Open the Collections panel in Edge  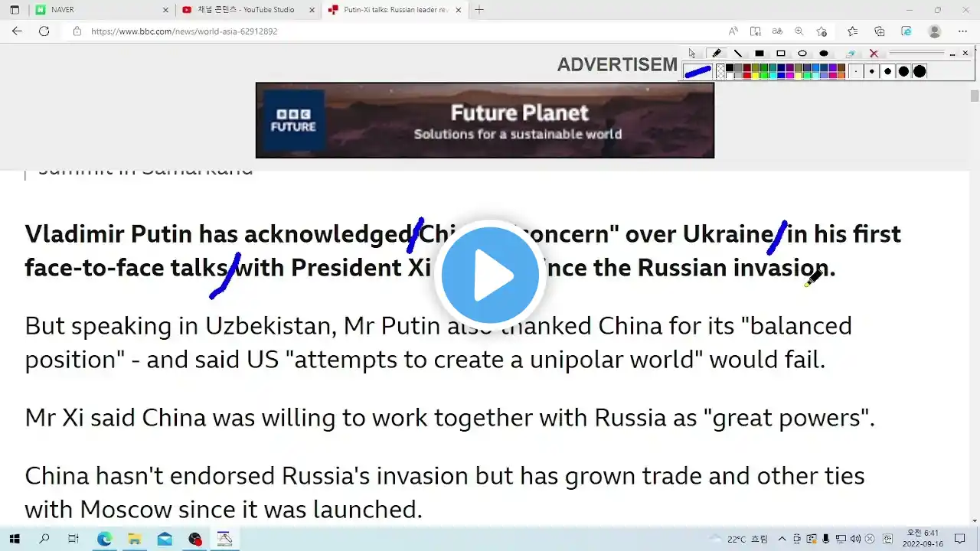click(x=879, y=31)
